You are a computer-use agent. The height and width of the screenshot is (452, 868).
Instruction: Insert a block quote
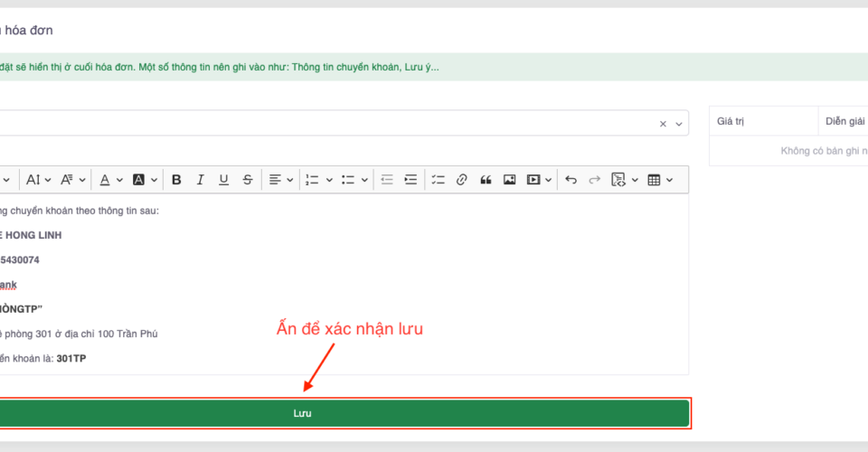pos(486,180)
